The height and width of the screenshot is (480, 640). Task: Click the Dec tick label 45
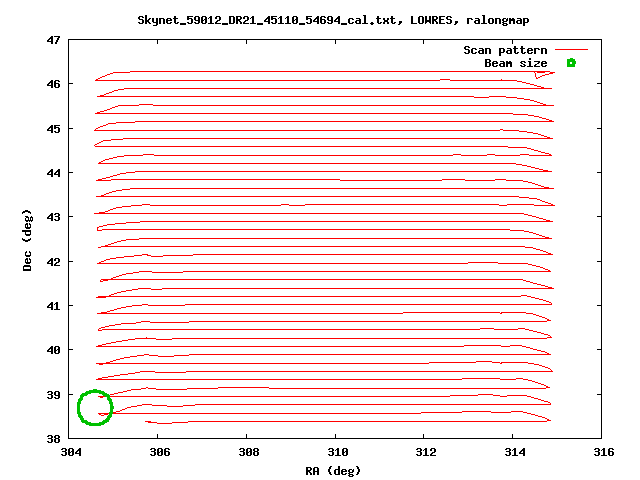tap(53, 129)
